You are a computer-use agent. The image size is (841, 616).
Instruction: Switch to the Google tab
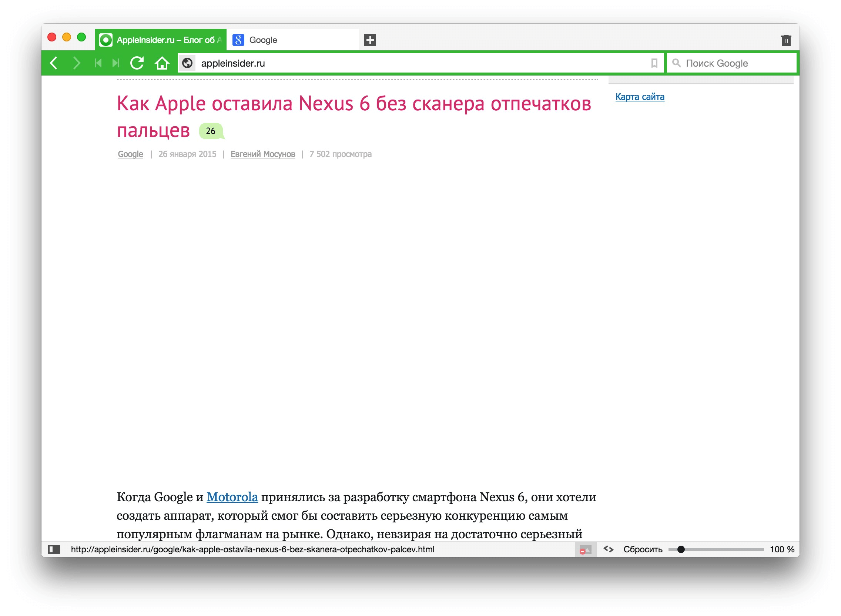coord(293,40)
